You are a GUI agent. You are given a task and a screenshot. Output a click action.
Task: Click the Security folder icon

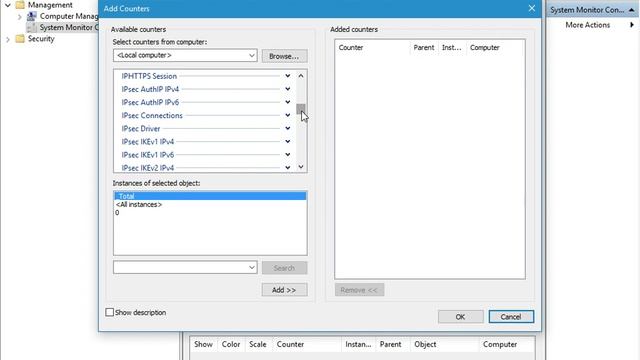pos(20,39)
